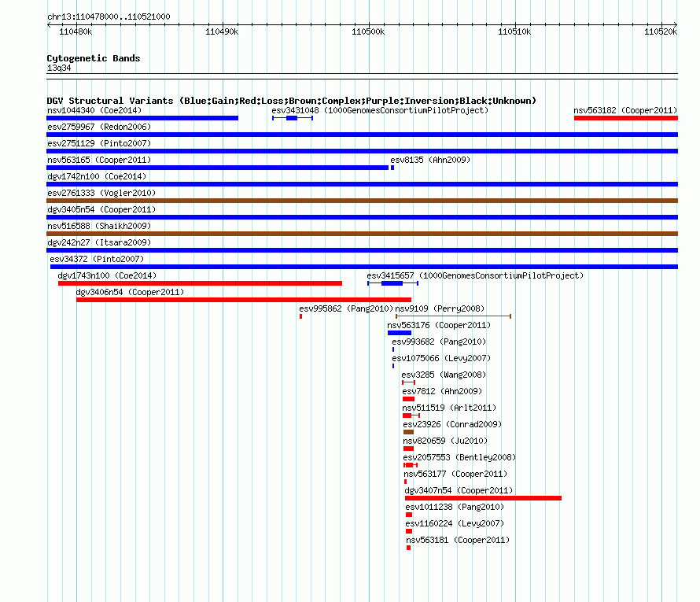Open dgv1743n100 (Coe2014) label
Viewport: 700px width, 602px height.
tap(107, 275)
